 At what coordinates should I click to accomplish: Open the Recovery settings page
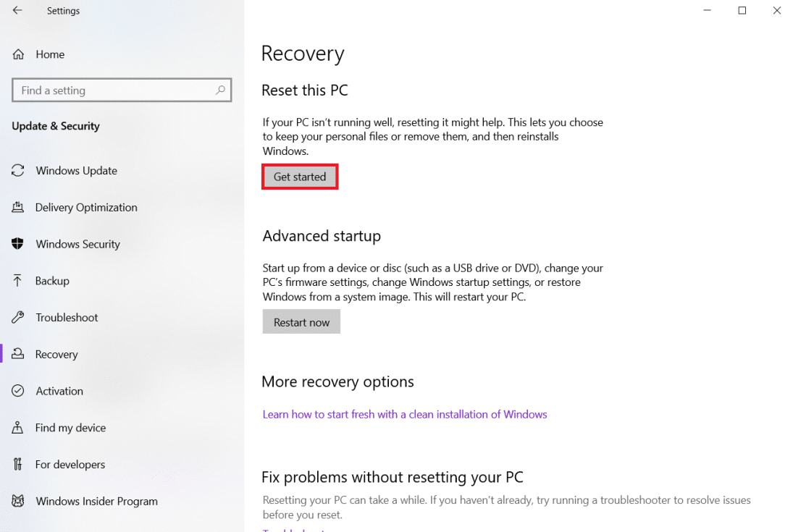pyautogui.click(x=56, y=355)
